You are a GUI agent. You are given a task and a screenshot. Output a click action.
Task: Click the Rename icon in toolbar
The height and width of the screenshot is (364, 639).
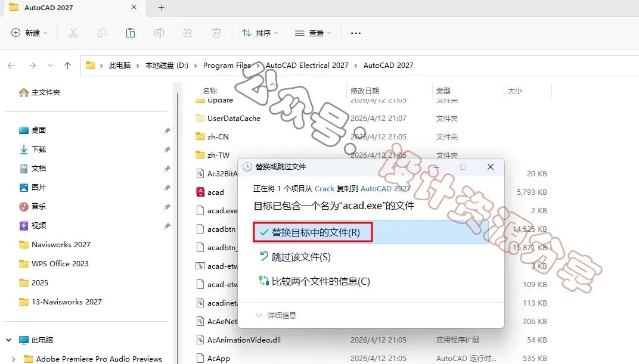(159, 33)
